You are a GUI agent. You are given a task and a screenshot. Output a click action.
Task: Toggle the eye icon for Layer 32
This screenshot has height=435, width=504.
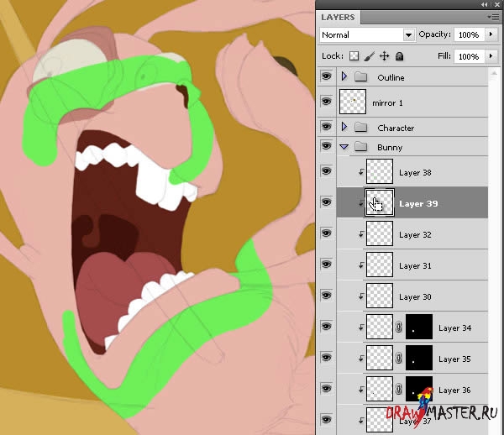pos(326,233)
